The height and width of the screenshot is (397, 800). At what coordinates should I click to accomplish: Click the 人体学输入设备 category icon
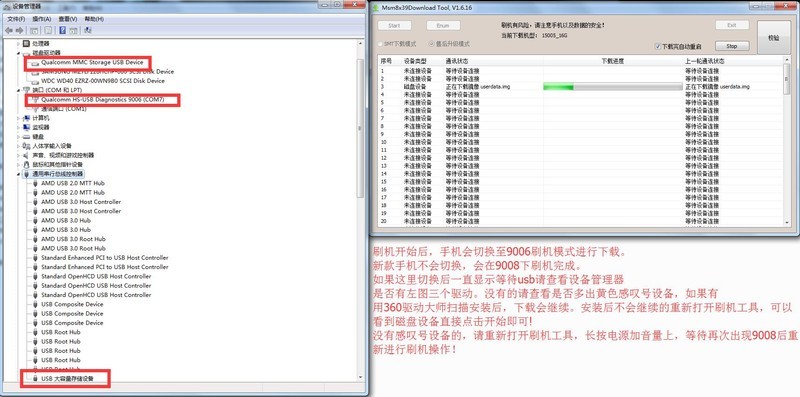pos(27,146)
